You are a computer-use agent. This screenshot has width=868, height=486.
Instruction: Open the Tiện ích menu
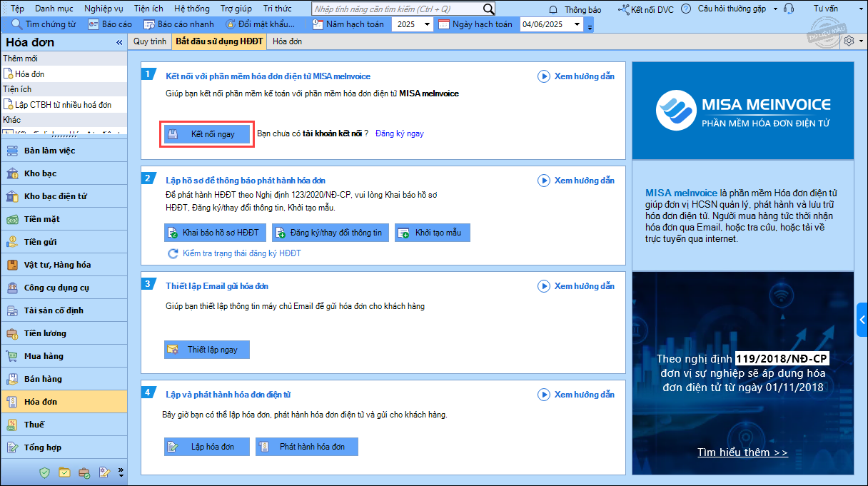coord(148,9)
